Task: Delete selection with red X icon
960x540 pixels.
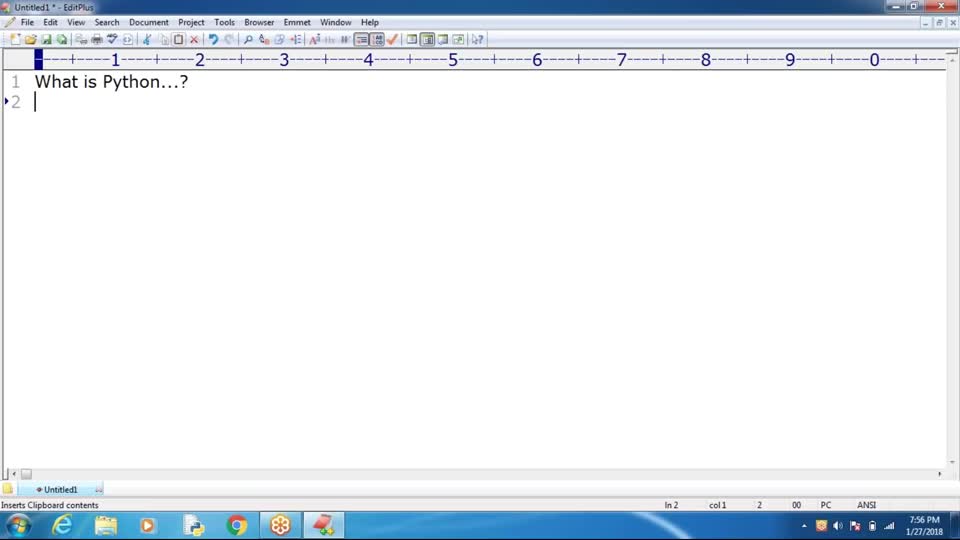Action: (194, 40)
